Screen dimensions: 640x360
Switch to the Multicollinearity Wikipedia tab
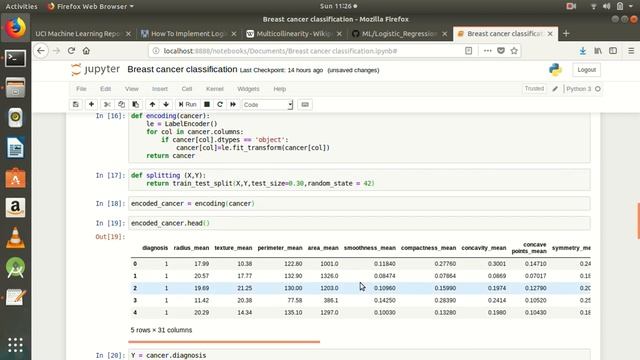click(293, 33)
